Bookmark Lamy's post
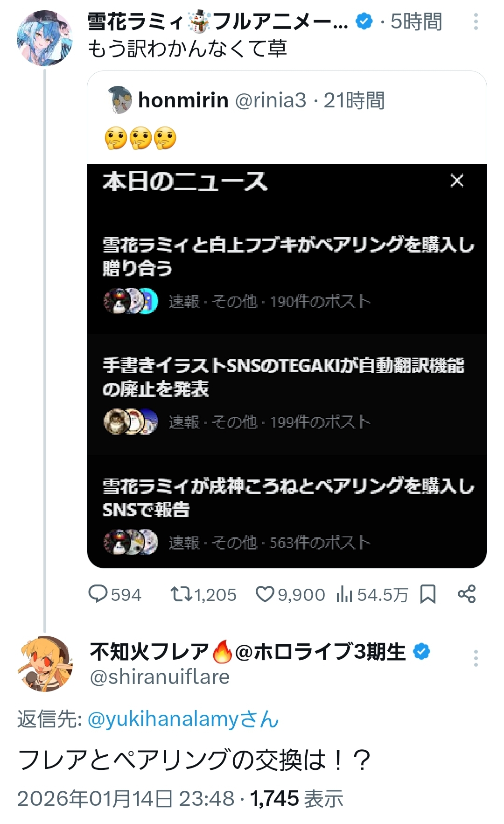504x824 pixels. coord(428,594)
